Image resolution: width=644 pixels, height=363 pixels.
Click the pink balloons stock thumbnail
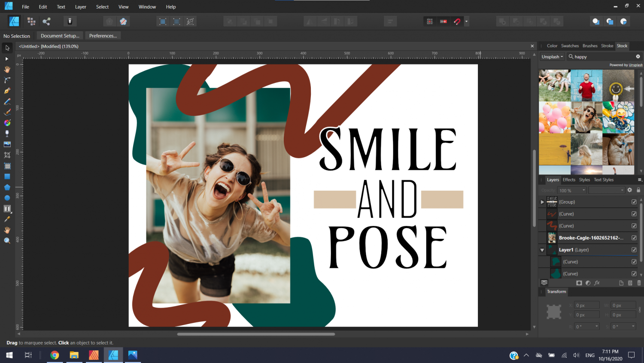tap(555, 117)
